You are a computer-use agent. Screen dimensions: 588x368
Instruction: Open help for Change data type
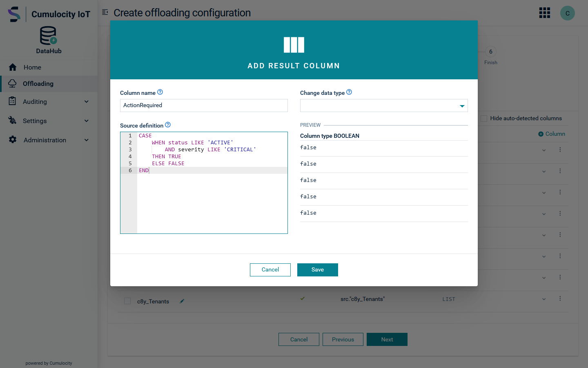coord(349,92)
